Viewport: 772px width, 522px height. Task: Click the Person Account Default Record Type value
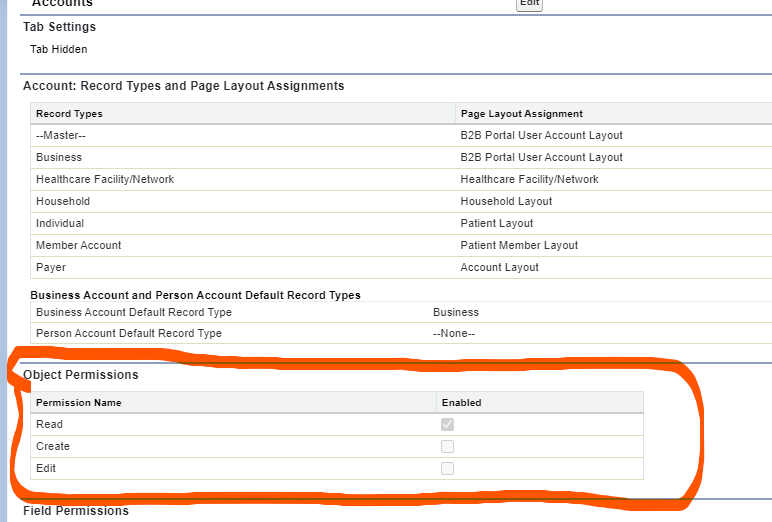[x=454, y=333]
